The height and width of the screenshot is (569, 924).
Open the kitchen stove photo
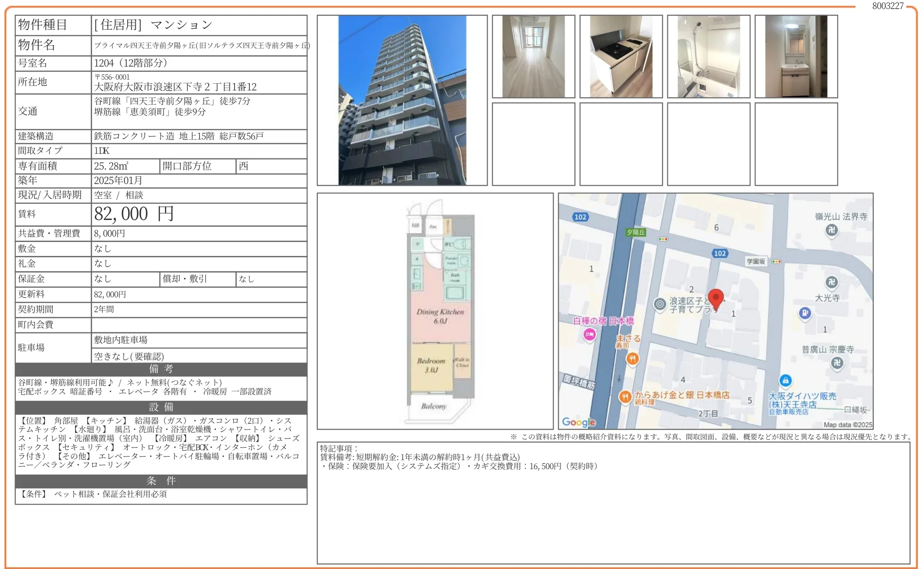[621, 57]
